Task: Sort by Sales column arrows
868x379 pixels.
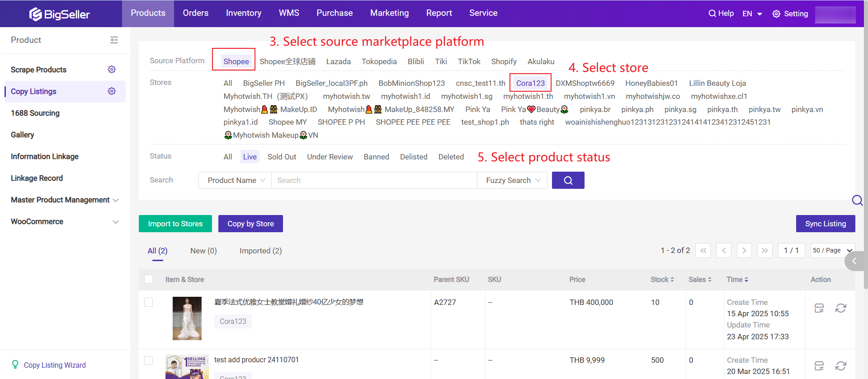Action: pos(710,280)
